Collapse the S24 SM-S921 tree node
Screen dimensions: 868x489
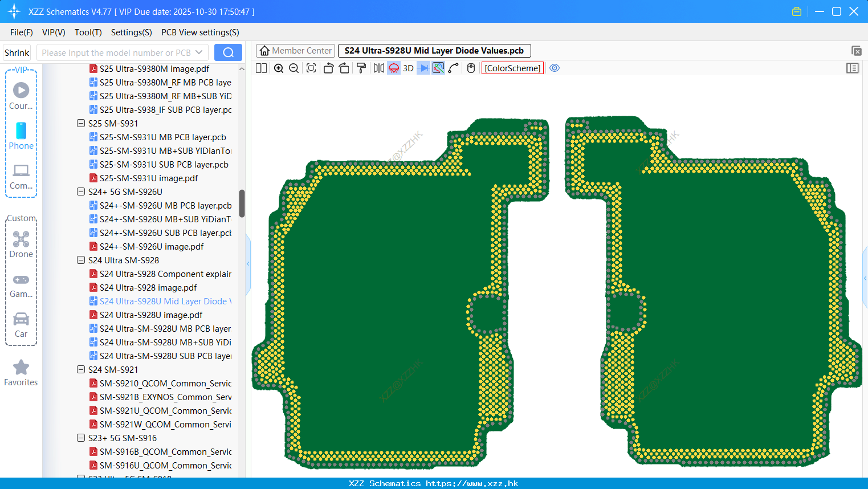coord(81,369)
